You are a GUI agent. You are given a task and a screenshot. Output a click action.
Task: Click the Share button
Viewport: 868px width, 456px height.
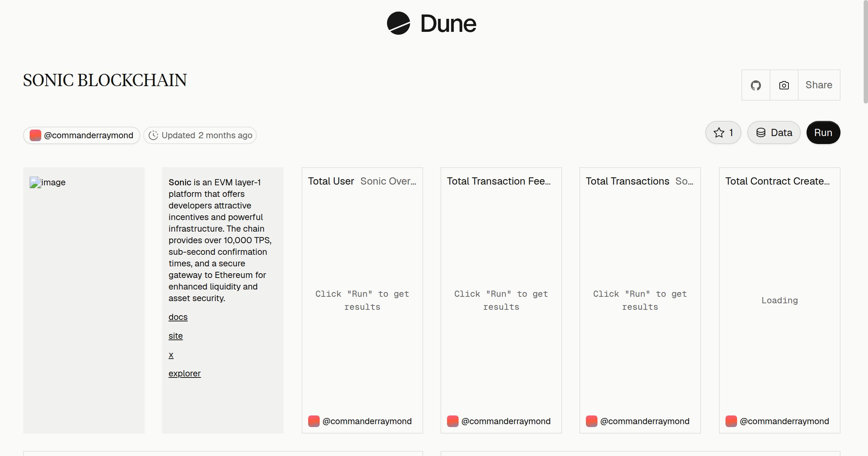(819, 85)
